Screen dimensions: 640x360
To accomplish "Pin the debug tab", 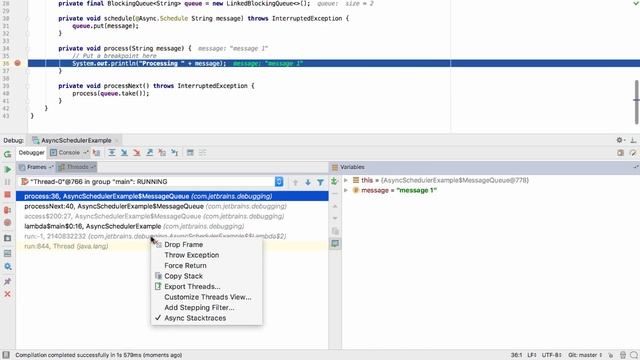I will 7,282.
